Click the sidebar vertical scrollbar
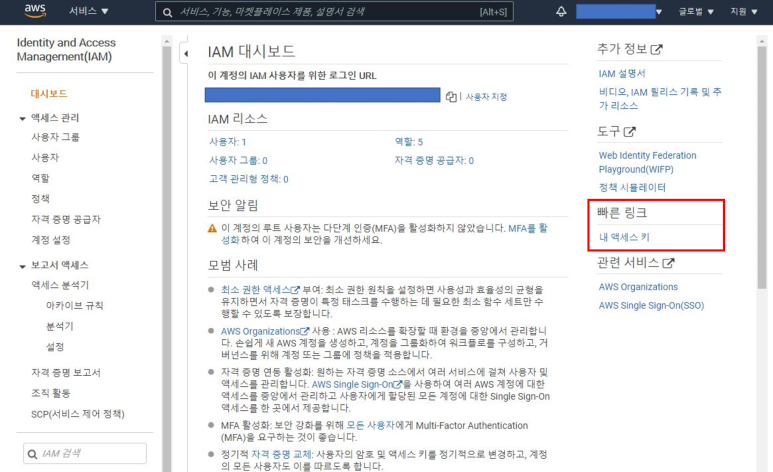773x472 pixels. [167, 256]
